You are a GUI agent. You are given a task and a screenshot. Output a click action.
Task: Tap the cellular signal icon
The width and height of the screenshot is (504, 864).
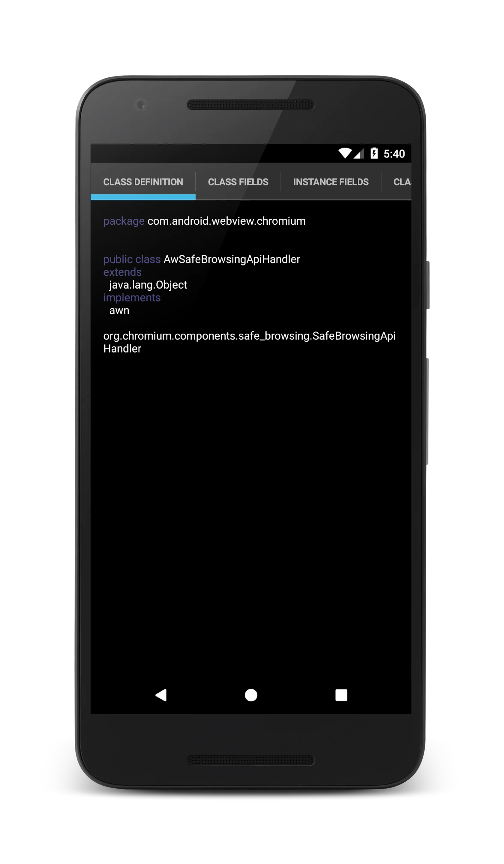click(x=359, y=154)
